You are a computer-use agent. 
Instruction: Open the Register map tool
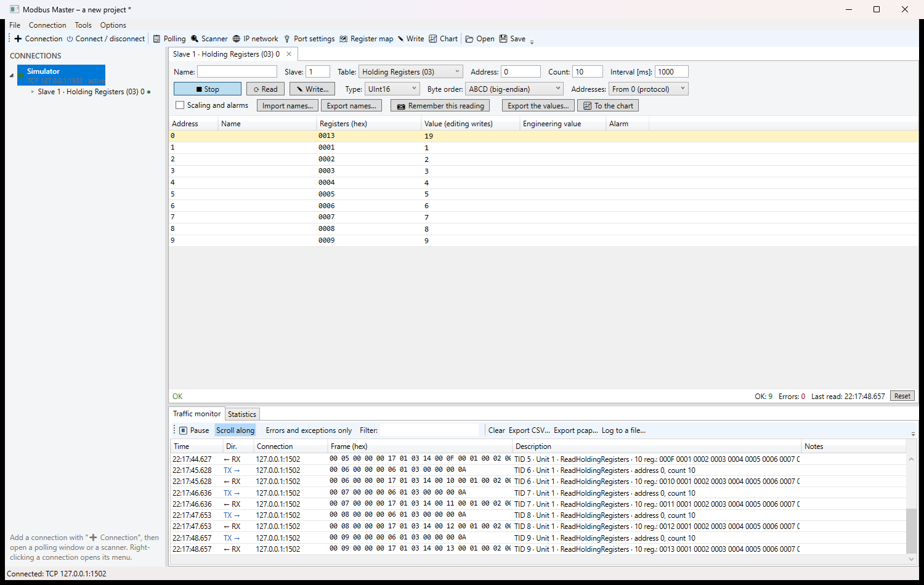(x=366, y=39)
